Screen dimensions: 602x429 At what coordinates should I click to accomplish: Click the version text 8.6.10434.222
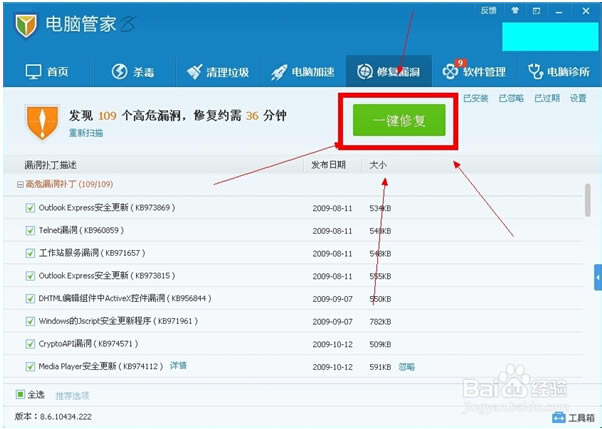click(65, 417)
